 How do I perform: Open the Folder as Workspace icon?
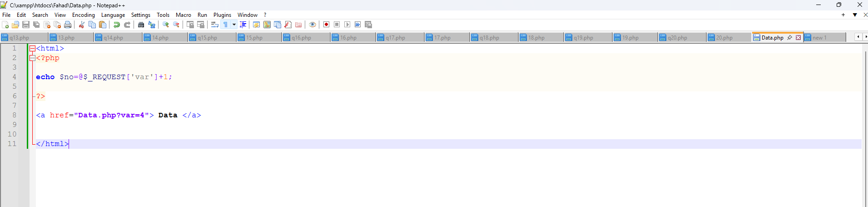(x=298, y=25)
